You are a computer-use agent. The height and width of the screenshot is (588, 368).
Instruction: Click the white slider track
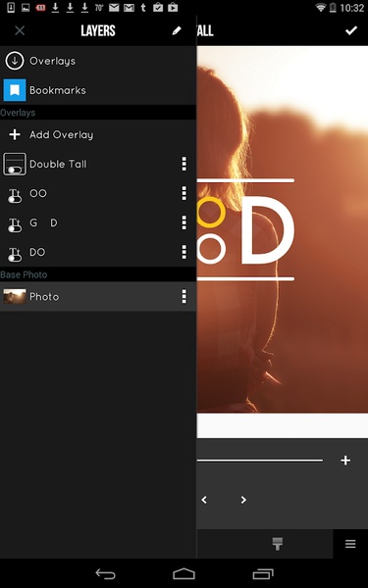260,461
